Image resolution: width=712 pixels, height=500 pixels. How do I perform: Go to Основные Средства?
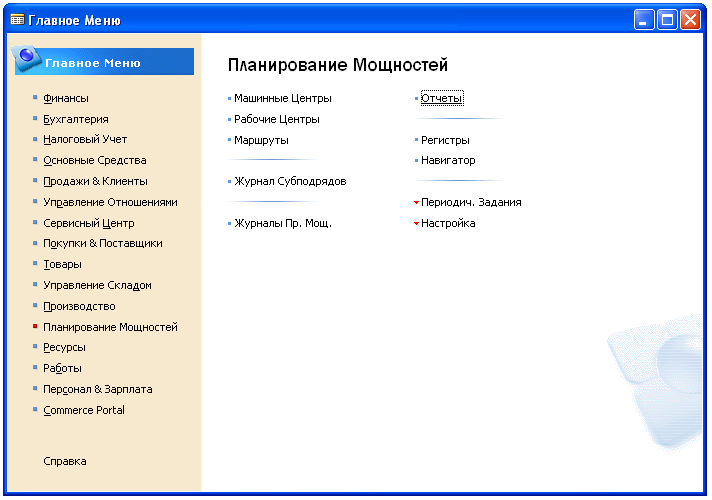coord(95,160)
